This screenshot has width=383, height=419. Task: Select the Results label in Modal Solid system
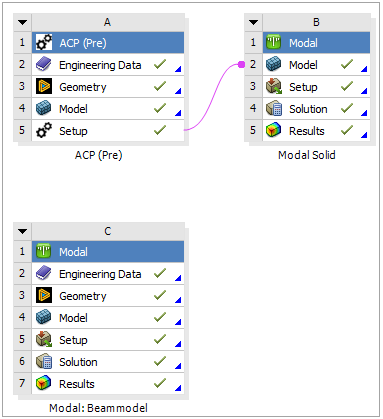click(307, 131)
